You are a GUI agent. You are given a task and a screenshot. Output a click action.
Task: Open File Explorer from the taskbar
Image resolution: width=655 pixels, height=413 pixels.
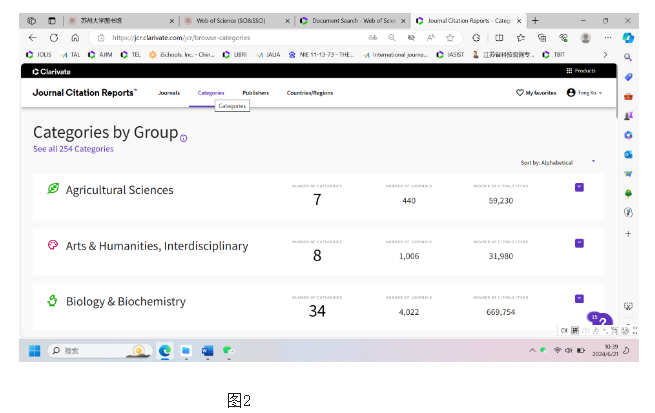186,351
